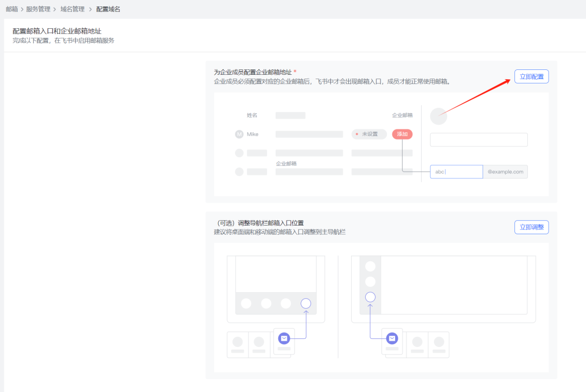
Task: Navigate to 域名管理 breadcrumb
Action: click(72, 9)
